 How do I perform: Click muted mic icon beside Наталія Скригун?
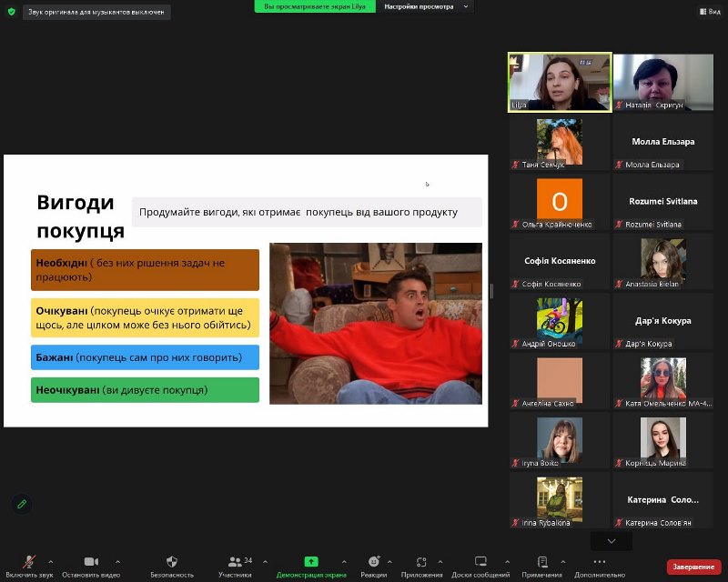[619, 105]
